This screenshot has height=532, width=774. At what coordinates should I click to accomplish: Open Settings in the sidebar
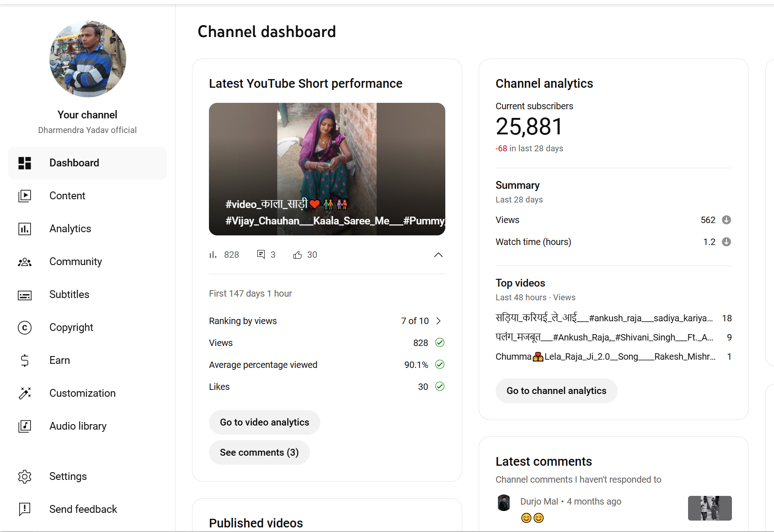pos(87,477)
